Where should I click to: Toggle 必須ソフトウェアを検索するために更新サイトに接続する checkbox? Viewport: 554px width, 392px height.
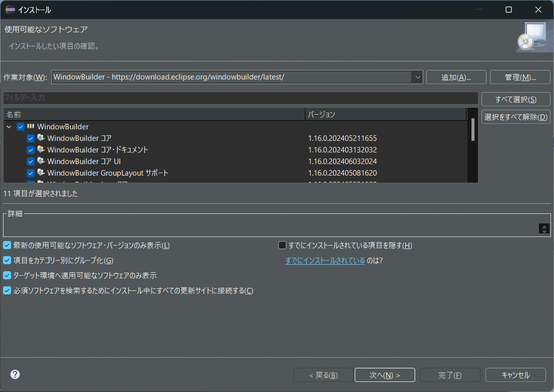tap(7, 290)
